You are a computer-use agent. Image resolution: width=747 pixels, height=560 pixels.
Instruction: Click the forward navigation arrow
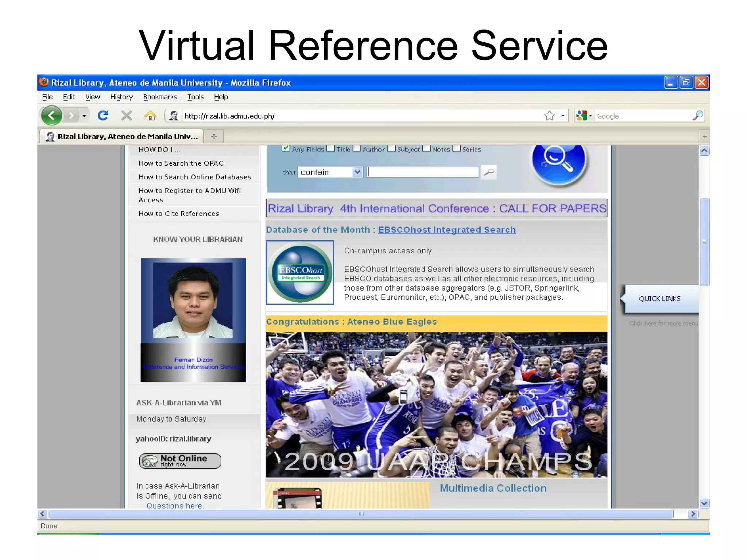(x=71, y=116)
